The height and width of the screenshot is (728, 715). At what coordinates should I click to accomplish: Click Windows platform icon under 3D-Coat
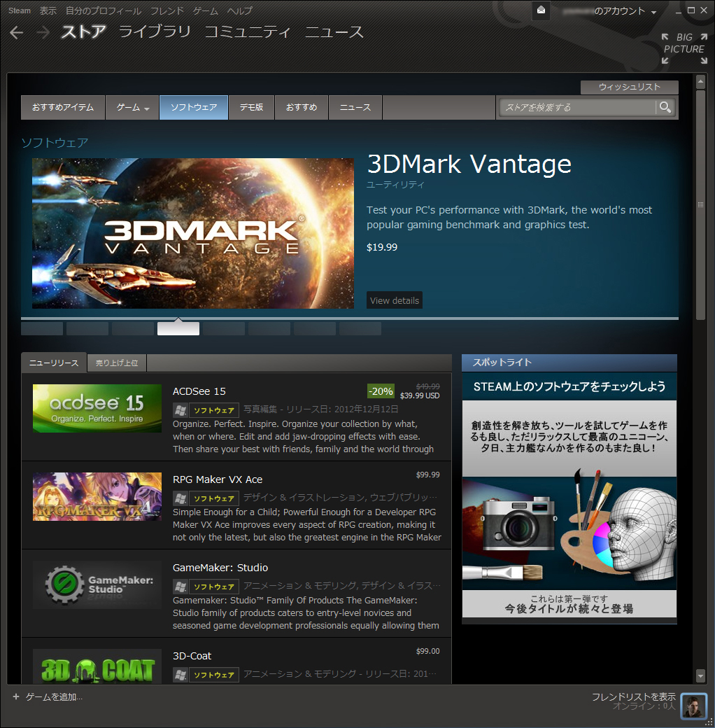click(180, 675)
